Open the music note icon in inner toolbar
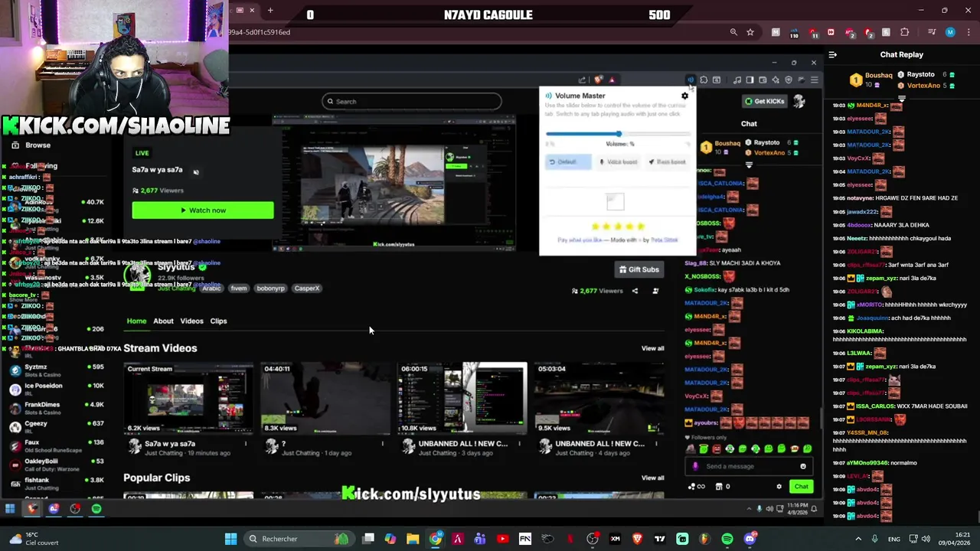 coord(737,80)
